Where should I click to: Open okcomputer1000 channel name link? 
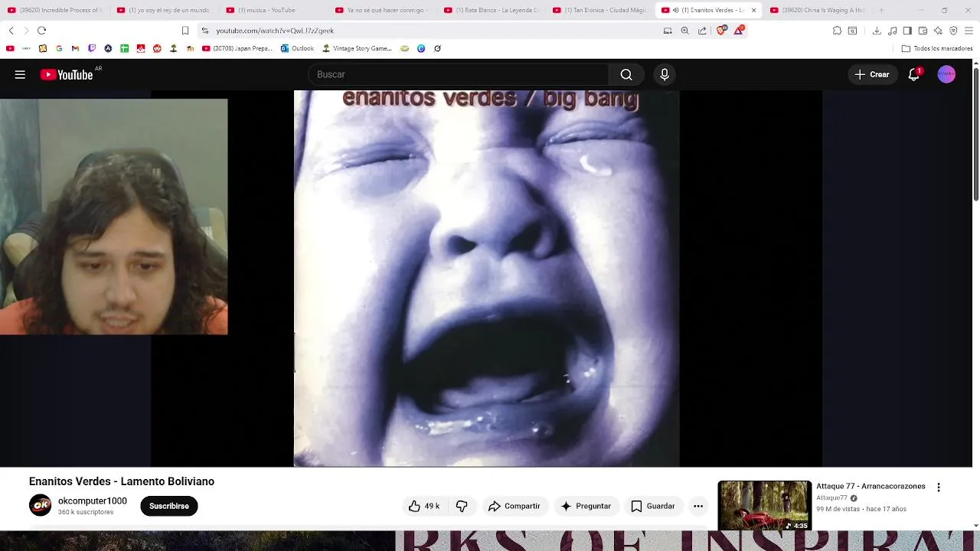point(93,501)
